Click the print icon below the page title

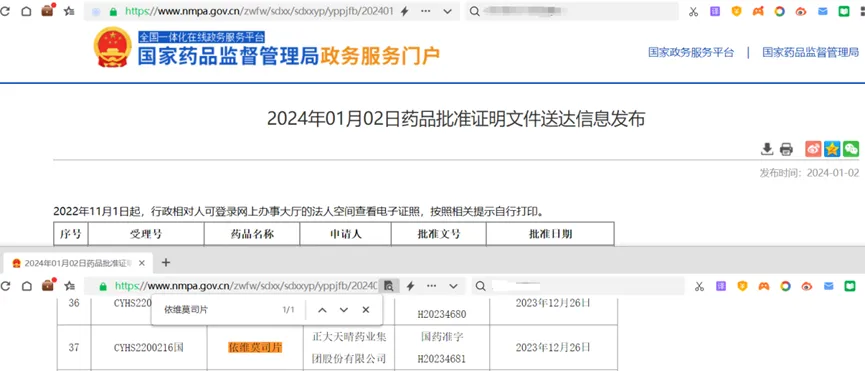click(x=786, y=149)
